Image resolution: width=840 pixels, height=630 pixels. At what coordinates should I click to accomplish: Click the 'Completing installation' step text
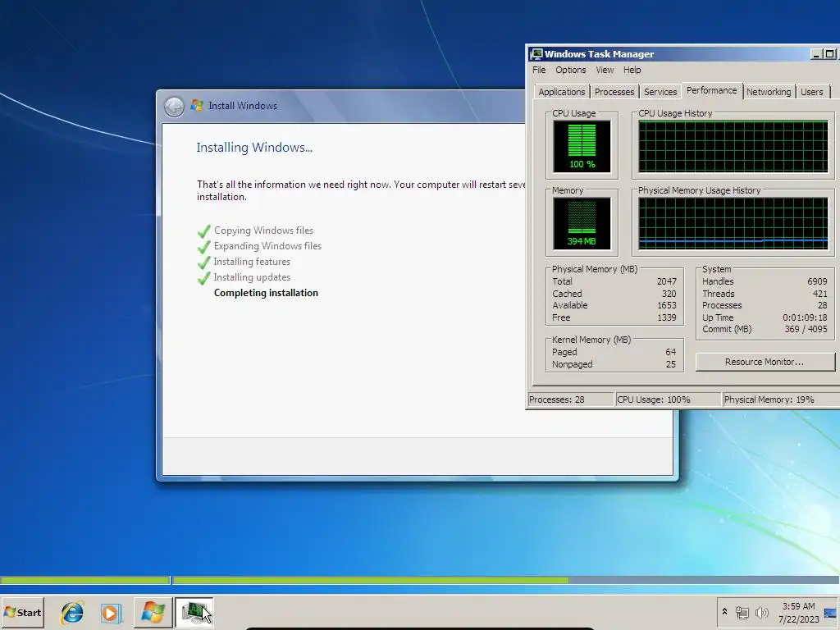[266, 293]
